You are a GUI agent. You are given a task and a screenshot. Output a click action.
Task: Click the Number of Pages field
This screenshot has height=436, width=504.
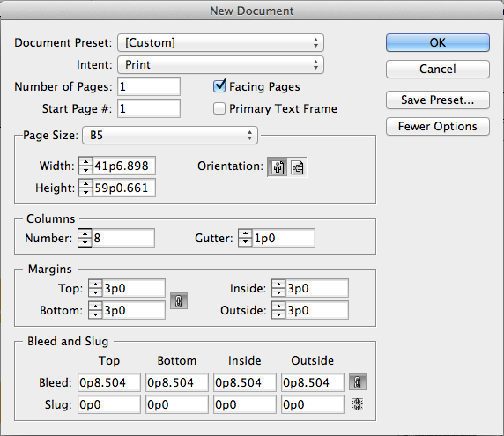149,86
